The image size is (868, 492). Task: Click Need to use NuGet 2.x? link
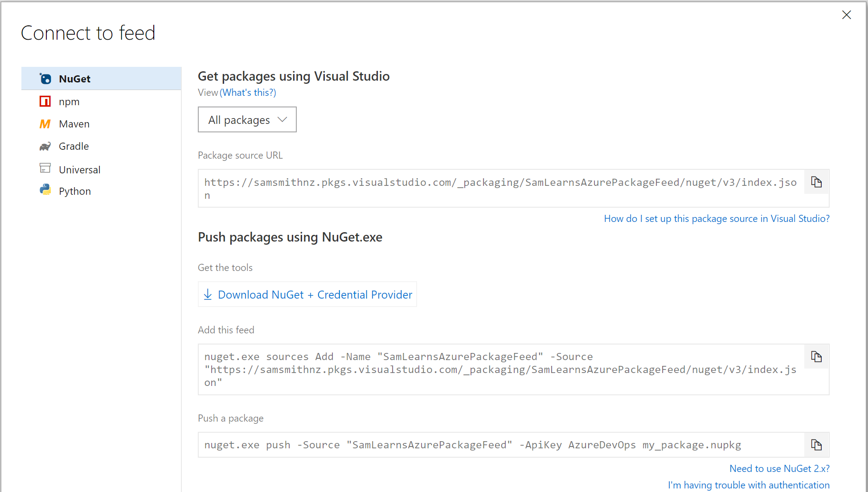coord(779,469)
